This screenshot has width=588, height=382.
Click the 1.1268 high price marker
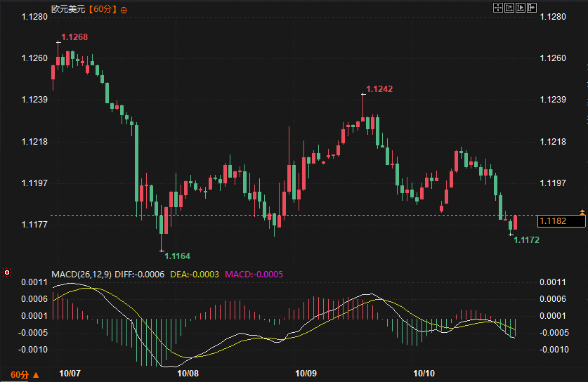click(74, 37)
